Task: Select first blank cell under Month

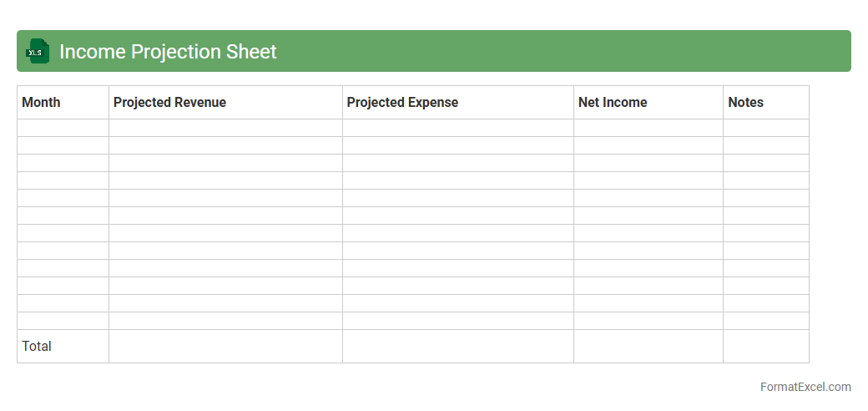Action: coord(63,128)
